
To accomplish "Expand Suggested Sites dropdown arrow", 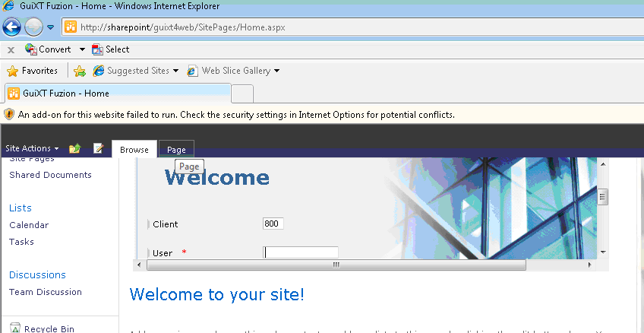I will coord(175,71).
